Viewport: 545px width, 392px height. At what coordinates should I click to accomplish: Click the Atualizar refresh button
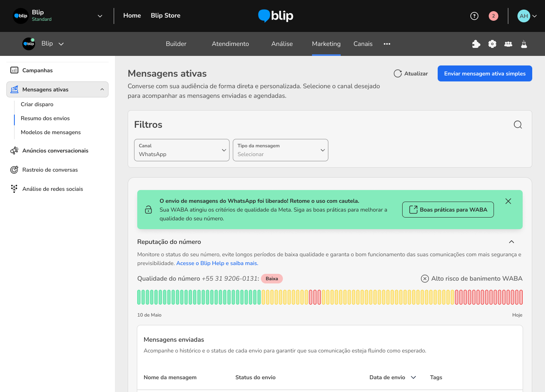411,73
